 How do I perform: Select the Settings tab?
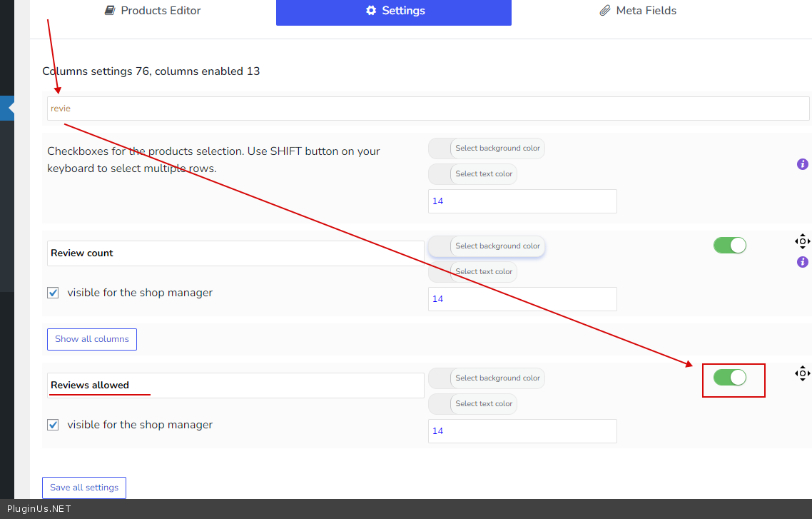pyautogui.click(x=394, y=11)
